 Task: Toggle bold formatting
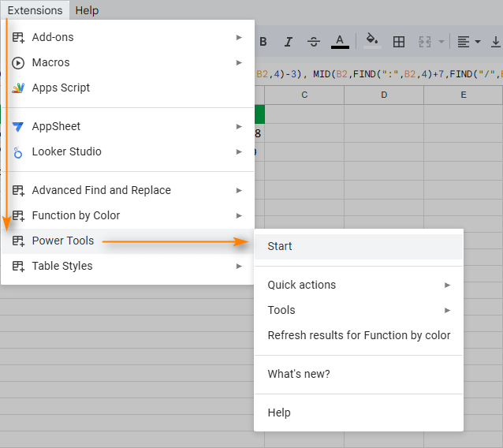[x=263, y=42]
